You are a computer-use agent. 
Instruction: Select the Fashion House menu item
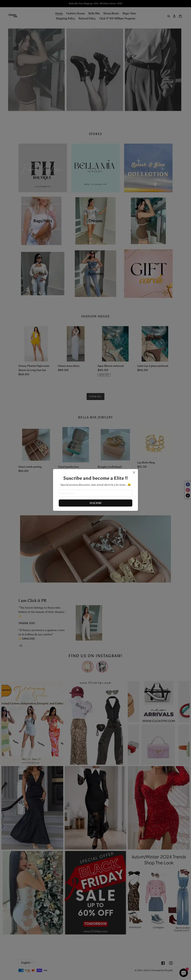click(75, 13)
